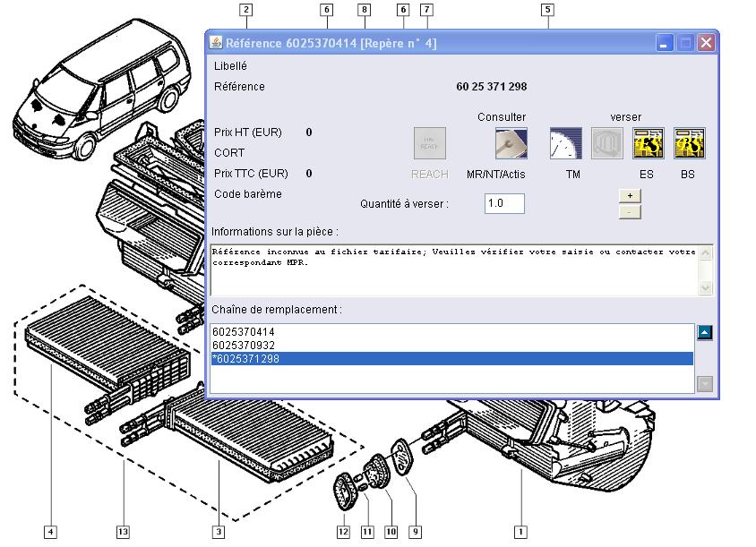Close the Référence dialog window
The image size is (756, 547).
(x=706, y=42)
